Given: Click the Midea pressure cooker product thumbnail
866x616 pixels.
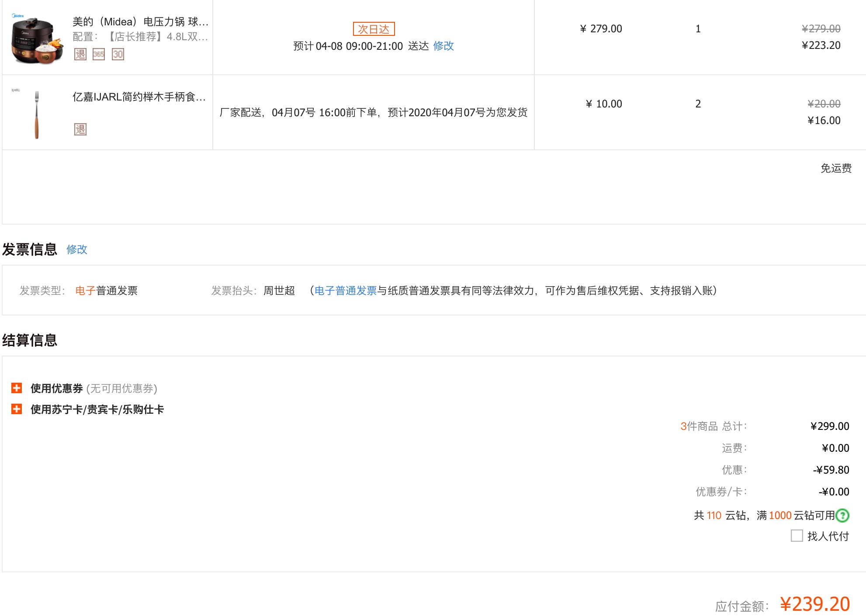Looking at the screenshot, I should click(x=36, y=38).
